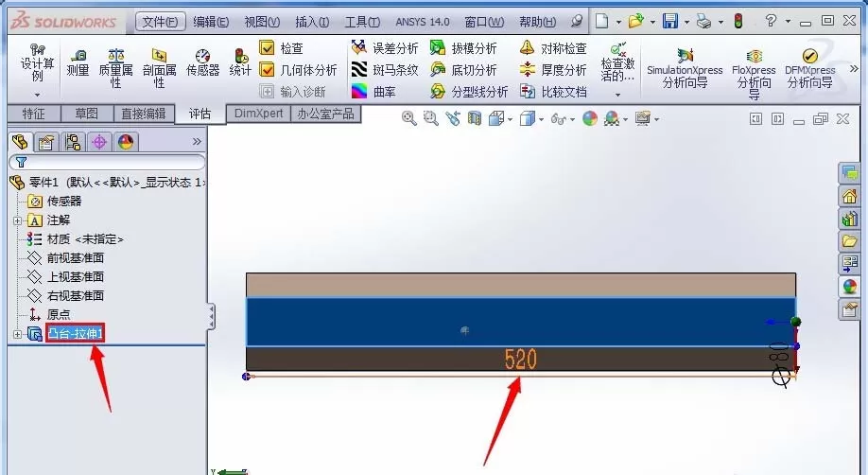Open the view orientation dropdown
This screenshot has width=868, height=475.
pos(510,119)
